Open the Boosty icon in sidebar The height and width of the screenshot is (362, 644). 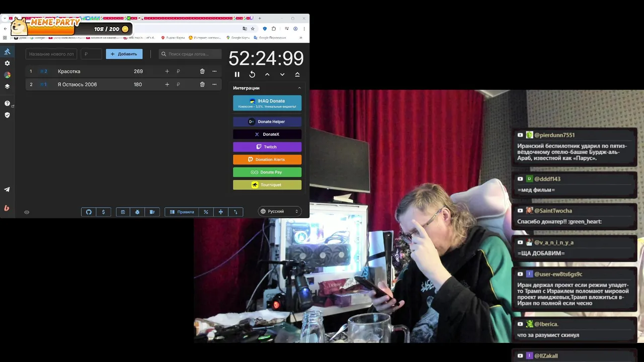(x=7, y=208)
